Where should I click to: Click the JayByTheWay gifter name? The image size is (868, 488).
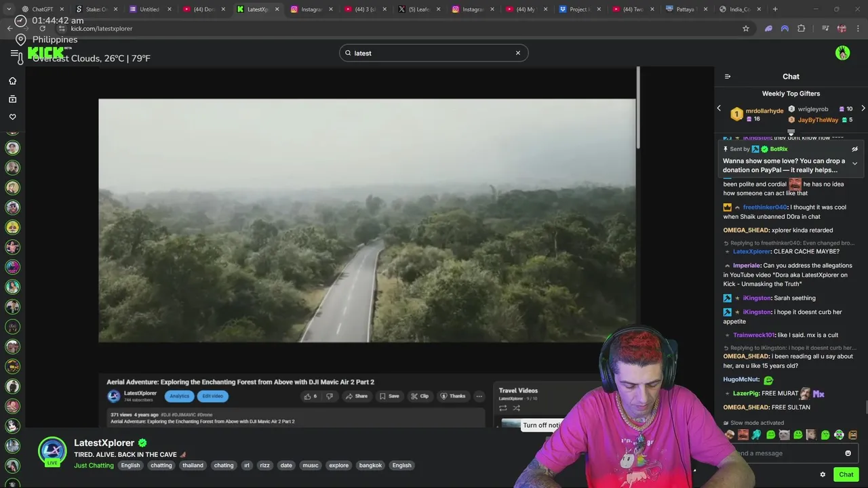click(818, 120)
